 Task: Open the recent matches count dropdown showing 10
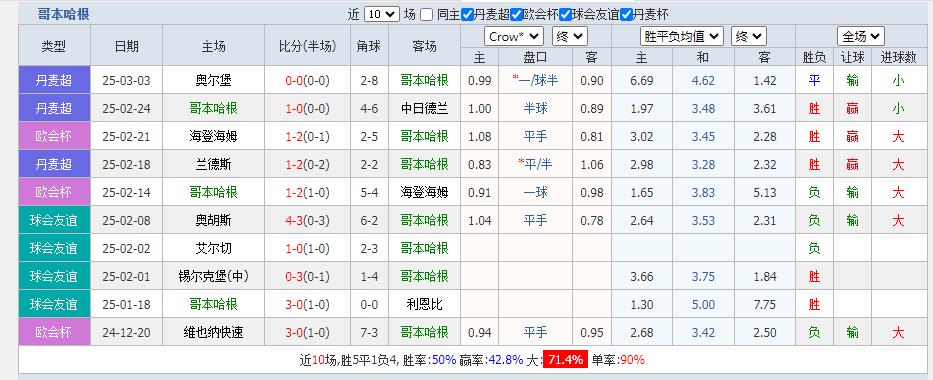pos(381,14)
